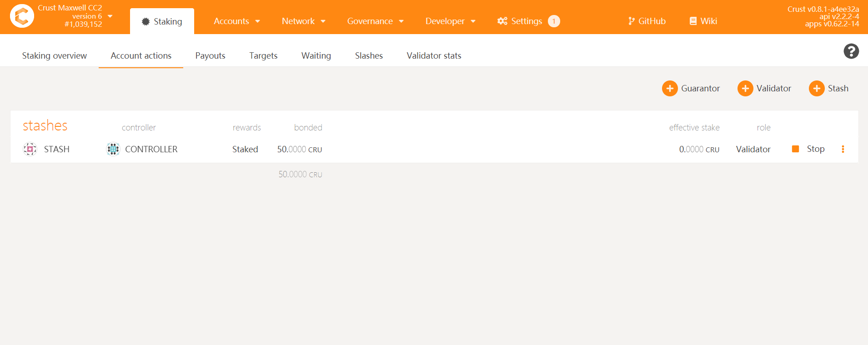The image size is (868, 345).
Task: Click the CONTROLLER account identicon
Action: point(113,149)
